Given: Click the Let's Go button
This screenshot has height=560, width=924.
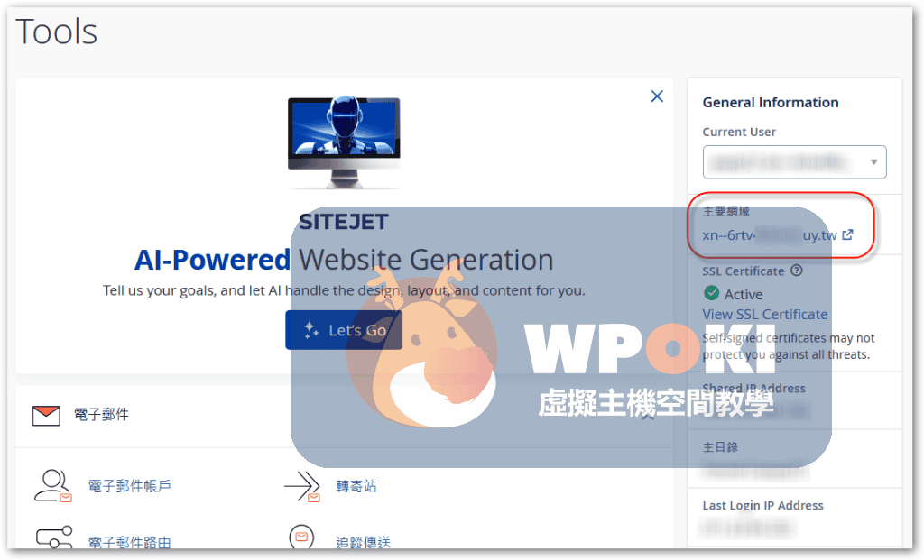Looking at the screenshot, I should (x=343, y=330).
